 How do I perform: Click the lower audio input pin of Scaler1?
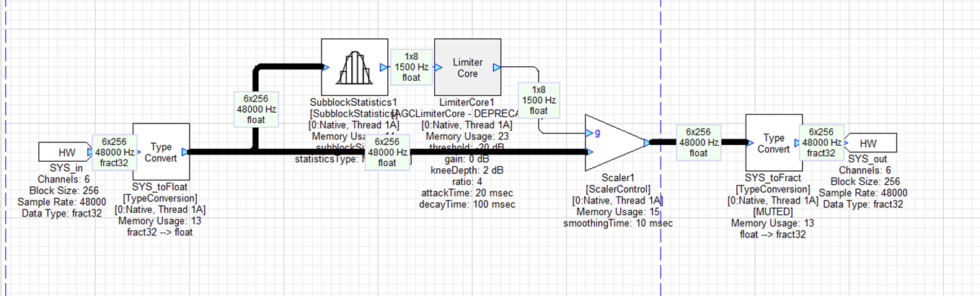click(x=591, y=152)
